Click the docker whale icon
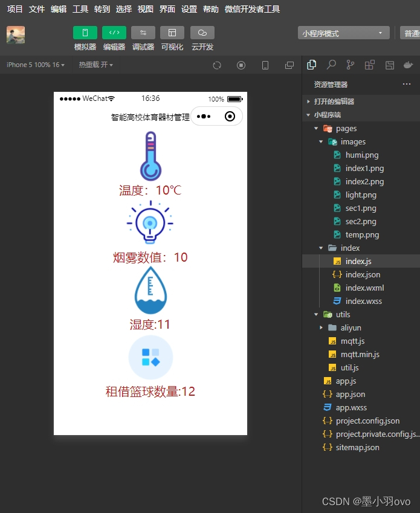420x513 pixels. coord(409,65)
